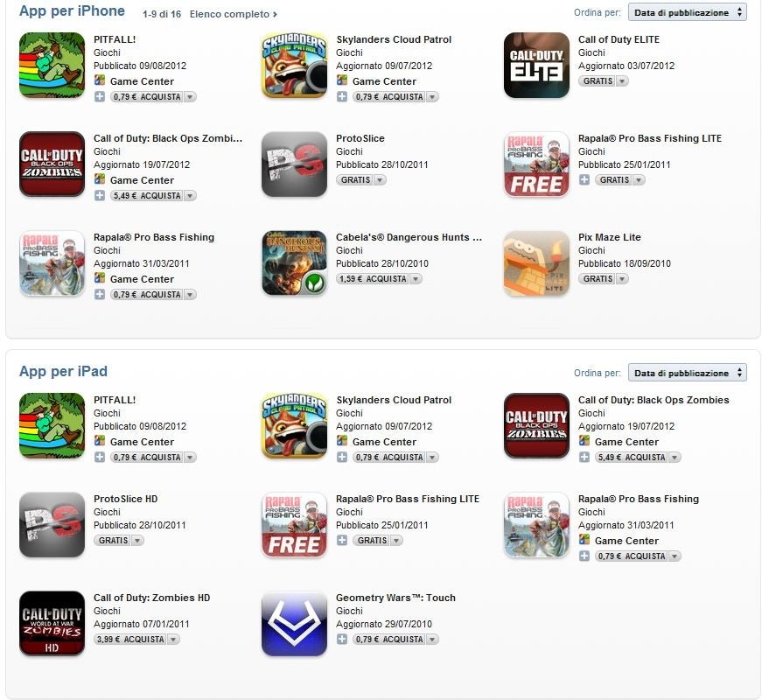This screenshot has height=700, width=762.
Task: Buy iPad Skylanders Cloud Patrol for 0,79 €
Action: click(x=389, y=458)
